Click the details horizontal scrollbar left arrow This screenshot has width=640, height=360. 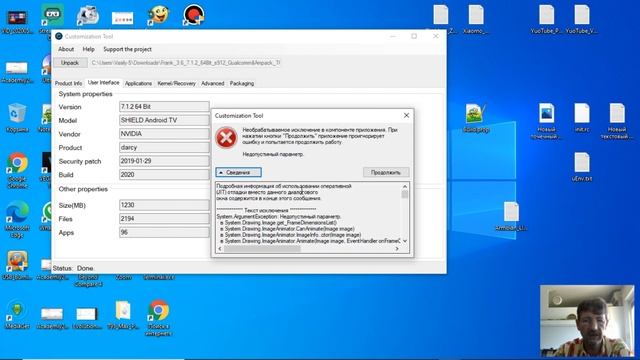click(220, 249)
